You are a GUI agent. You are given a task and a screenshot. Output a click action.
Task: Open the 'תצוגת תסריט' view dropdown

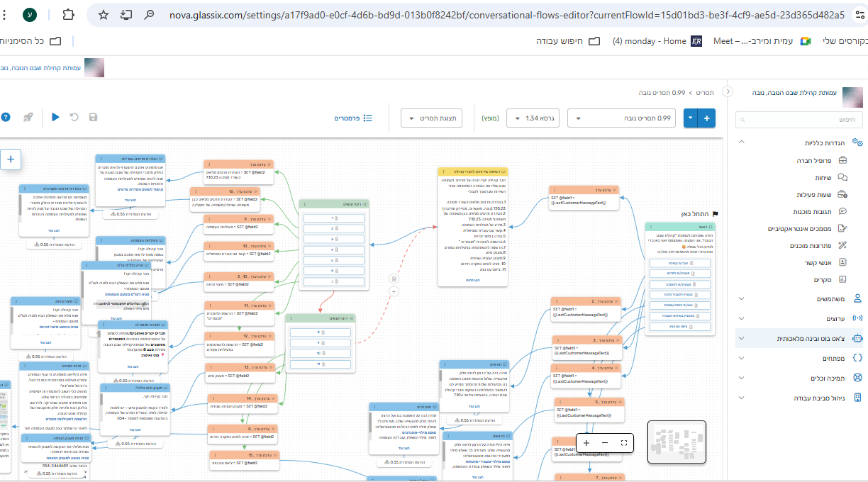pos(432,118)
